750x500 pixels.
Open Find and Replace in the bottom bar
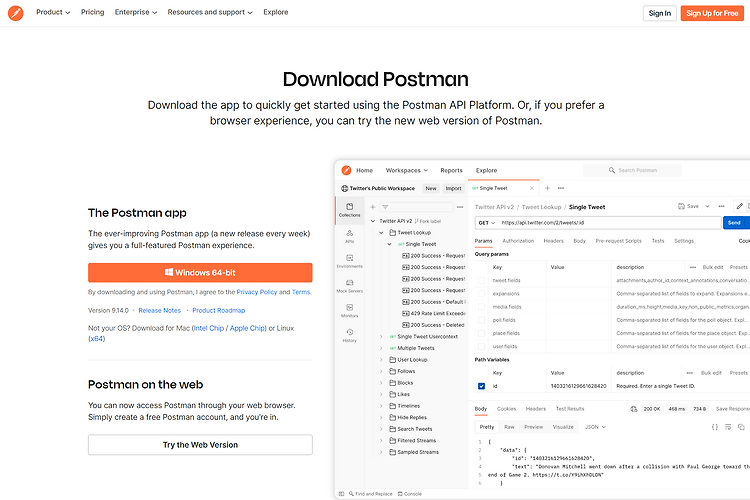click(371, 494)
